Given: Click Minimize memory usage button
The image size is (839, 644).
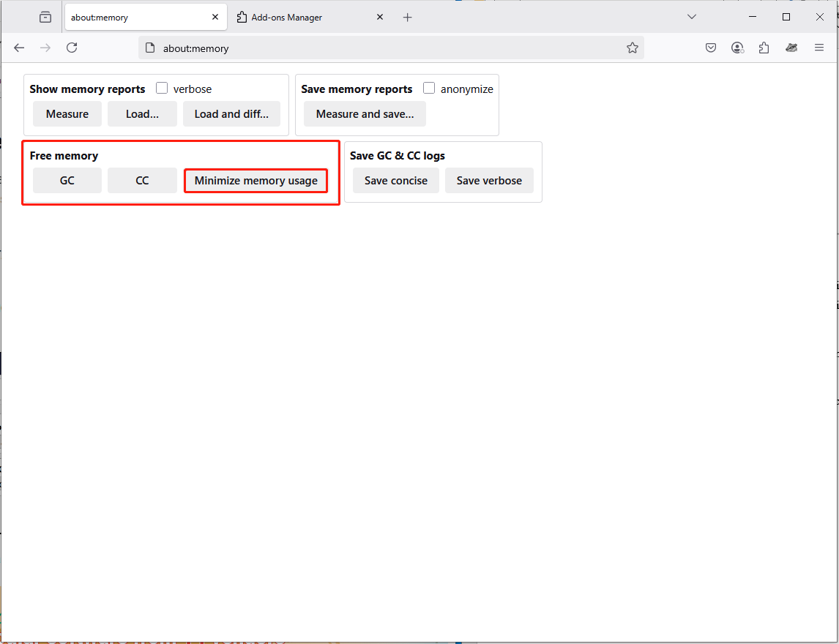Looking at the screenshot, I should 256,181.
